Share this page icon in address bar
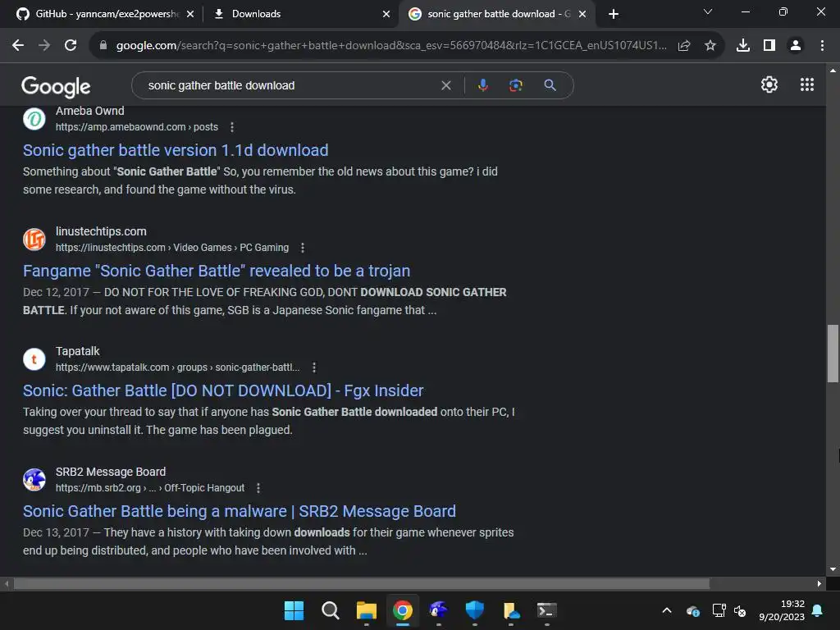 684,46
